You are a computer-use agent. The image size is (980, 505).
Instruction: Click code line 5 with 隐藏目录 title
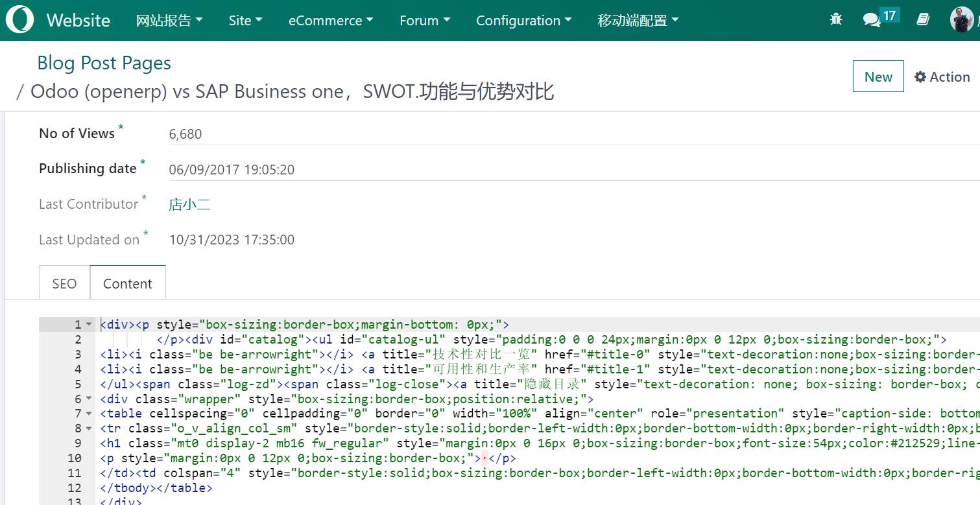coord(538,384)
